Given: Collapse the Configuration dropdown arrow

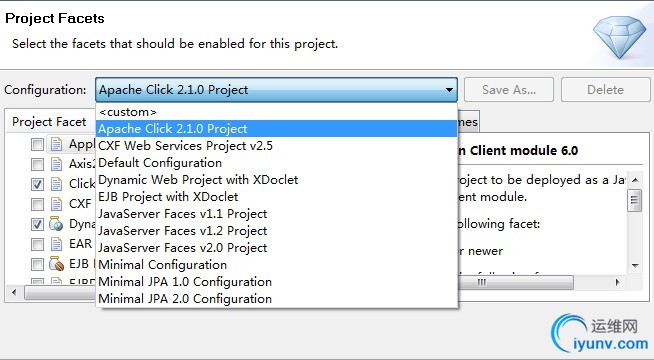Looking at the screenshot, I should (x=449, y=90).
